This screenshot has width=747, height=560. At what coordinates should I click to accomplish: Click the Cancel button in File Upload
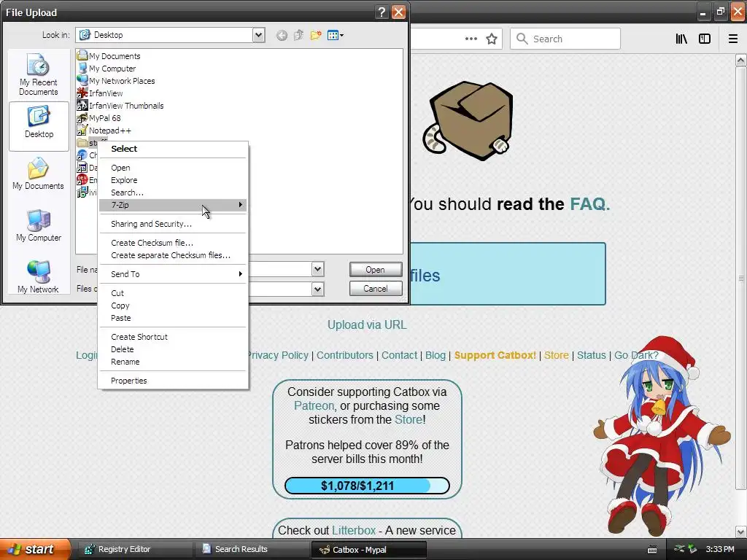pyautogui.click(x=376, y=289)
